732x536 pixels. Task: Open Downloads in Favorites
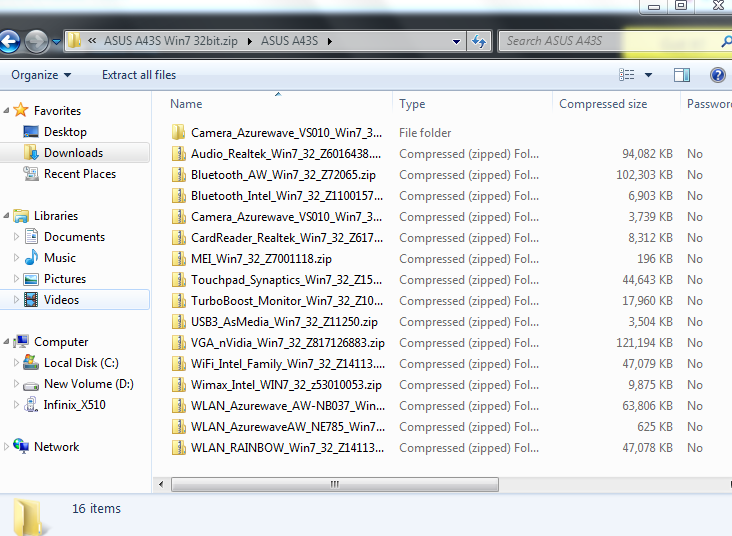pos(73,153)
